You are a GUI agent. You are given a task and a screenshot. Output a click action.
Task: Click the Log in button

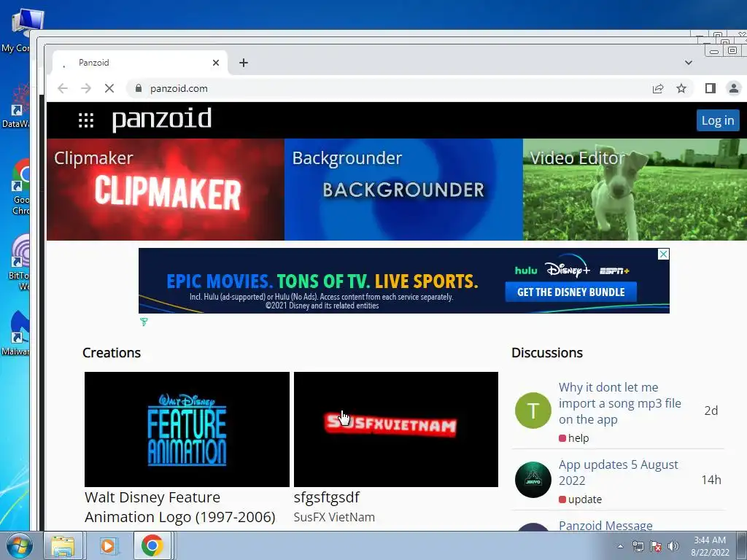pos(718,120)
